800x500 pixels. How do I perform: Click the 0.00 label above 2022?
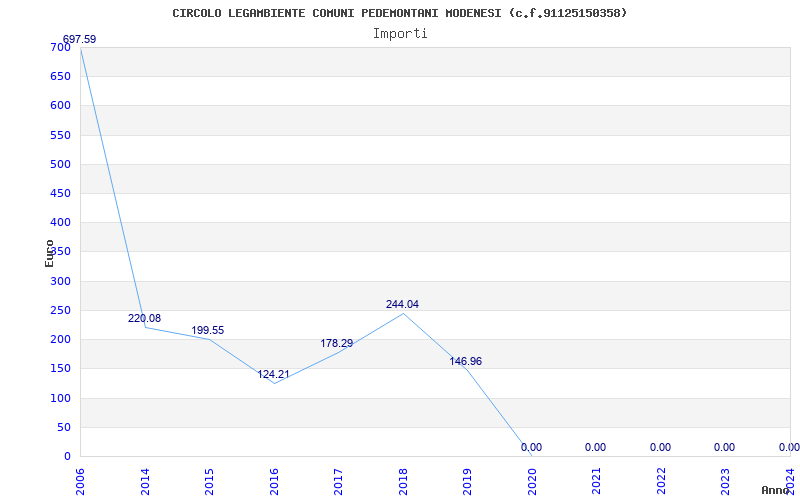point(660,447)
